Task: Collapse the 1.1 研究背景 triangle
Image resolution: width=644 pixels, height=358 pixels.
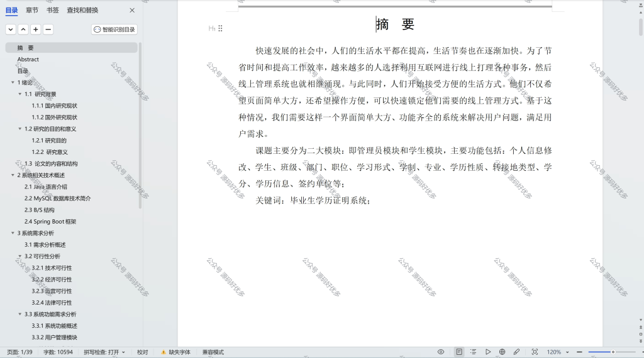Action: pyautogui.click(x=19, y=94)
